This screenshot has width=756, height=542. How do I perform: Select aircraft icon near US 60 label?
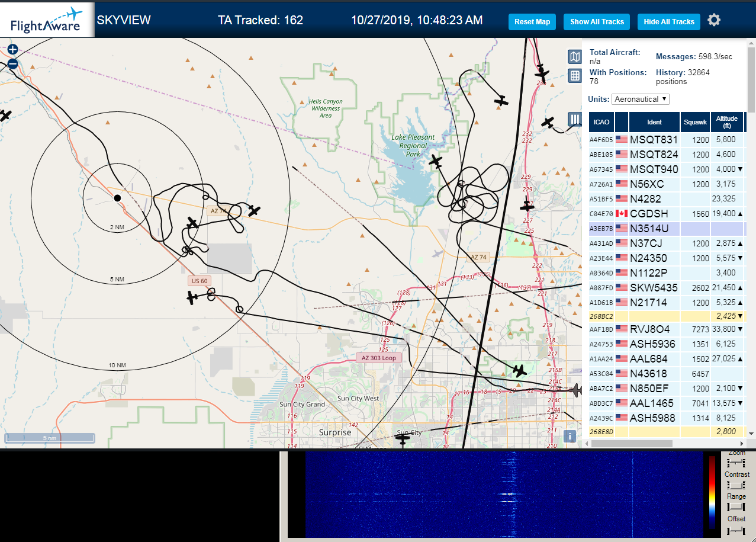coord(192,297)
